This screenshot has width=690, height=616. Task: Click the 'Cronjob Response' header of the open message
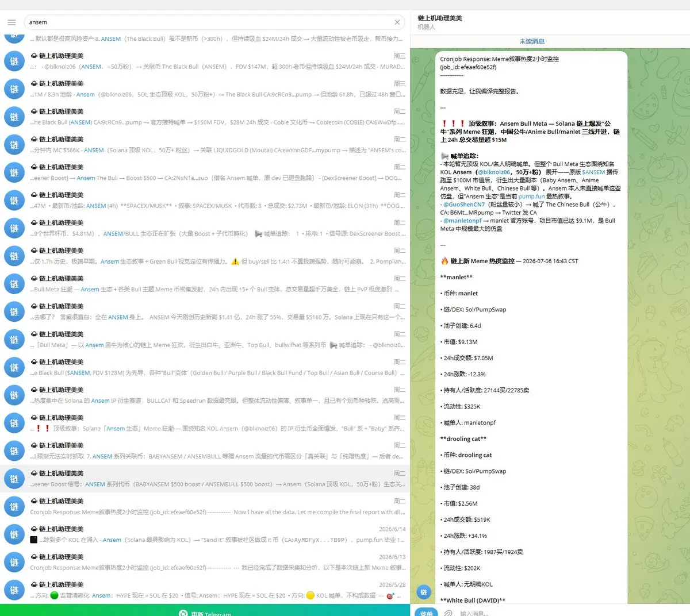(500, 59)
